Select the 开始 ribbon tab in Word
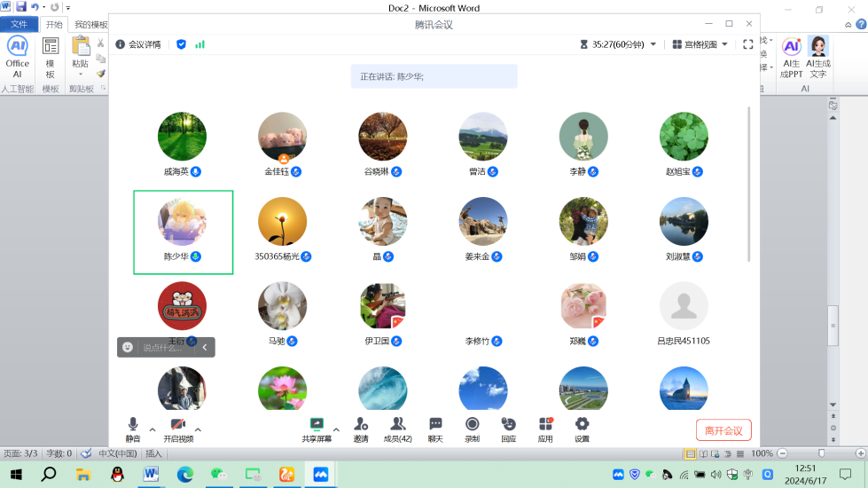 click(54, 24)
